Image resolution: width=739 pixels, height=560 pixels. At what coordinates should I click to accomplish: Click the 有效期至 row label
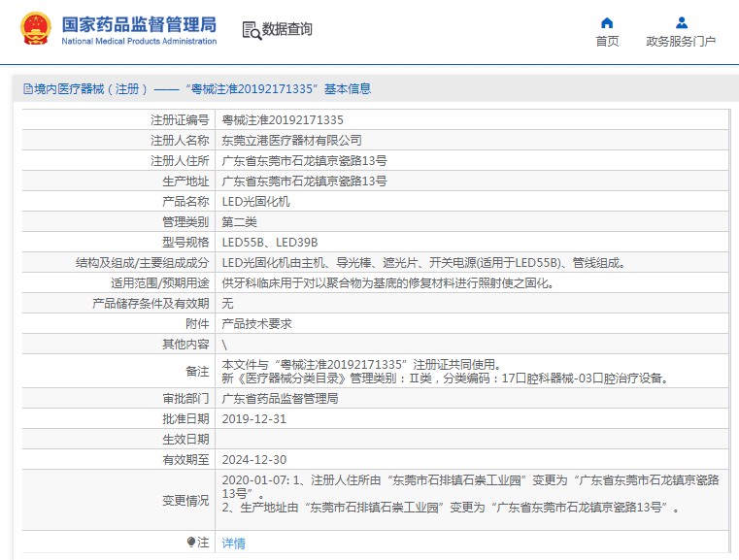(185, 460)
